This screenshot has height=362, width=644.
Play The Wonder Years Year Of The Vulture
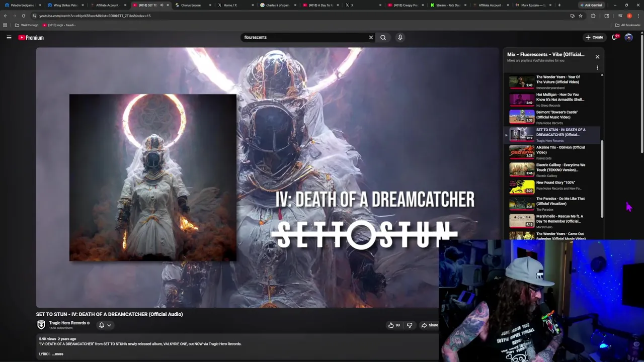tap(551, 82)
